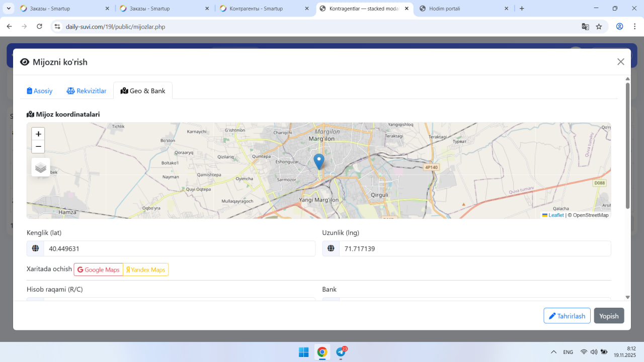This screenshot has width=644, height=362.
Task: Click the globe icon beside latitude field
Action: [35, 248]
